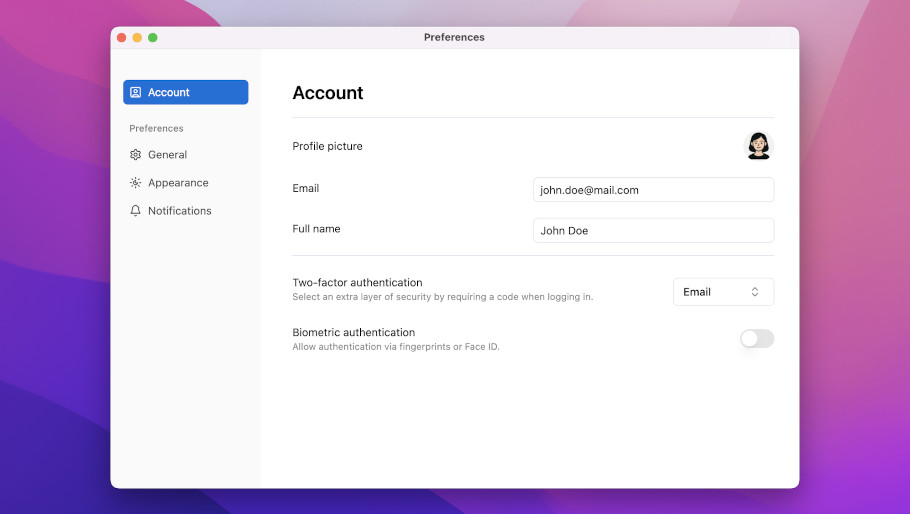Close the Preferences window
The height and width of the screenshot is (514, 910).
tap(122, 37)
